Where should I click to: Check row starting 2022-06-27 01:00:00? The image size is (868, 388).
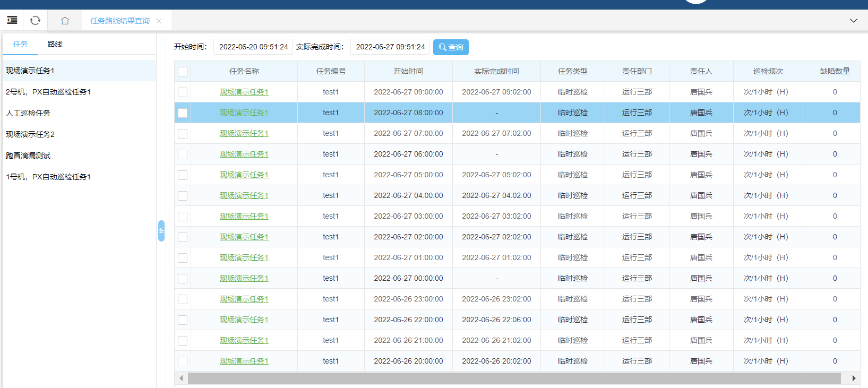[183, 258]
